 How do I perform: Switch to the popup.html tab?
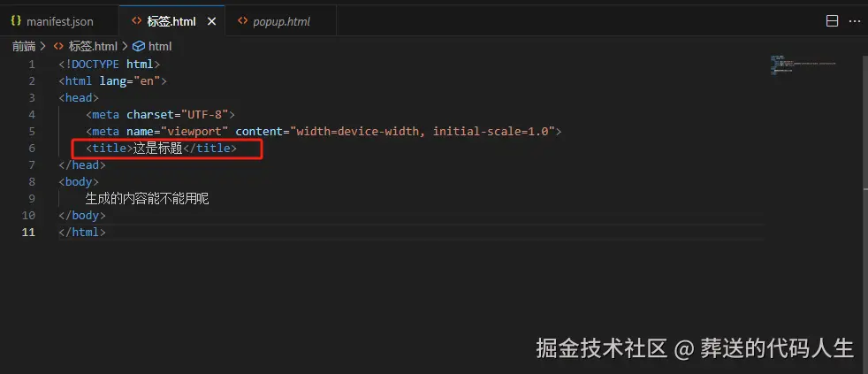coord(281,21)
